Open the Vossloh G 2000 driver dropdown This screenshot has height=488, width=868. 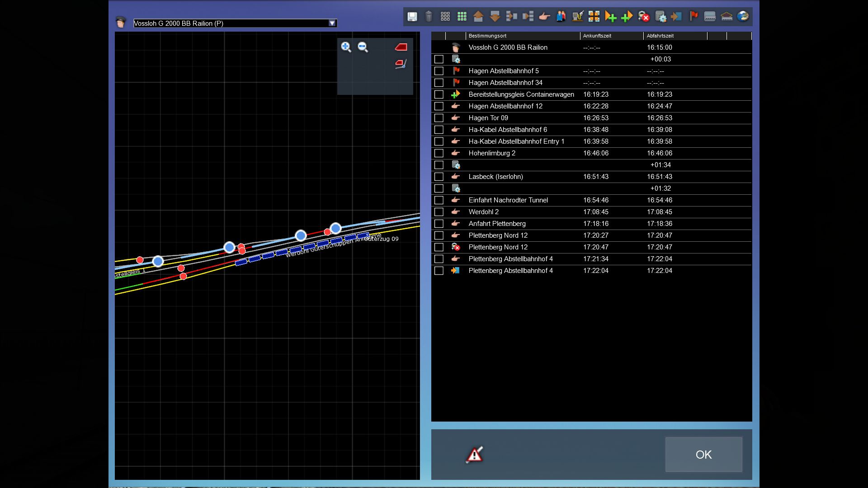(x=332, y=23)
